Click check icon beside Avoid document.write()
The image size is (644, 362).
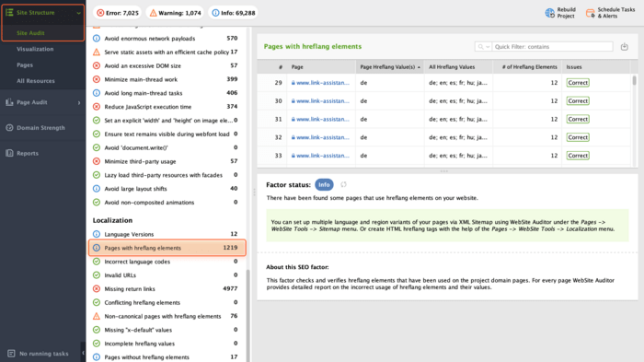click(97, 147)
